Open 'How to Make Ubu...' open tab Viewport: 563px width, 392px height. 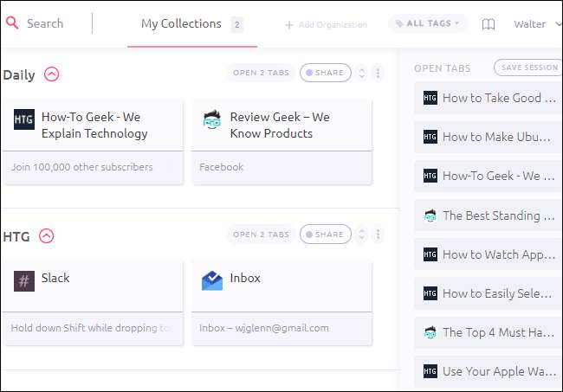tap(489, 137)
